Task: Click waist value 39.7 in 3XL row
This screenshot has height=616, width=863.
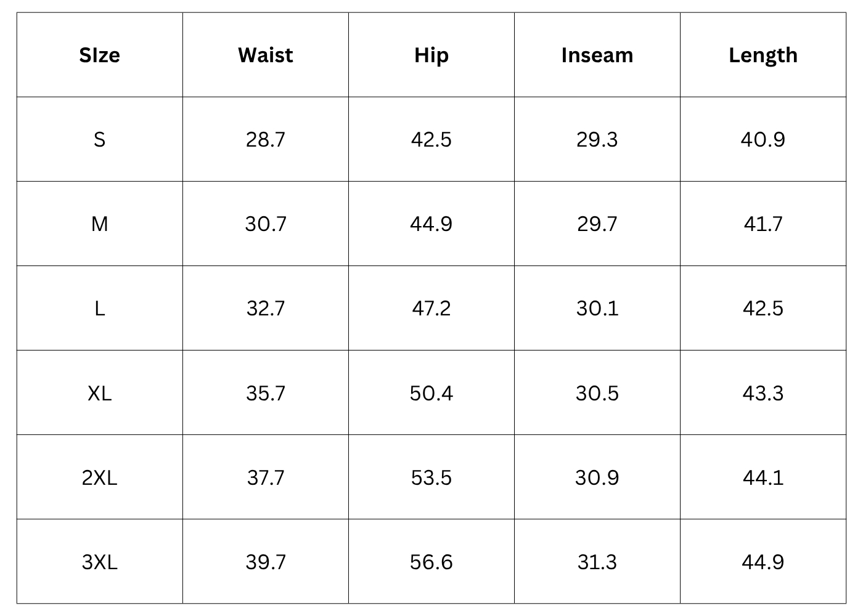Action: click(x=265, y=562)
